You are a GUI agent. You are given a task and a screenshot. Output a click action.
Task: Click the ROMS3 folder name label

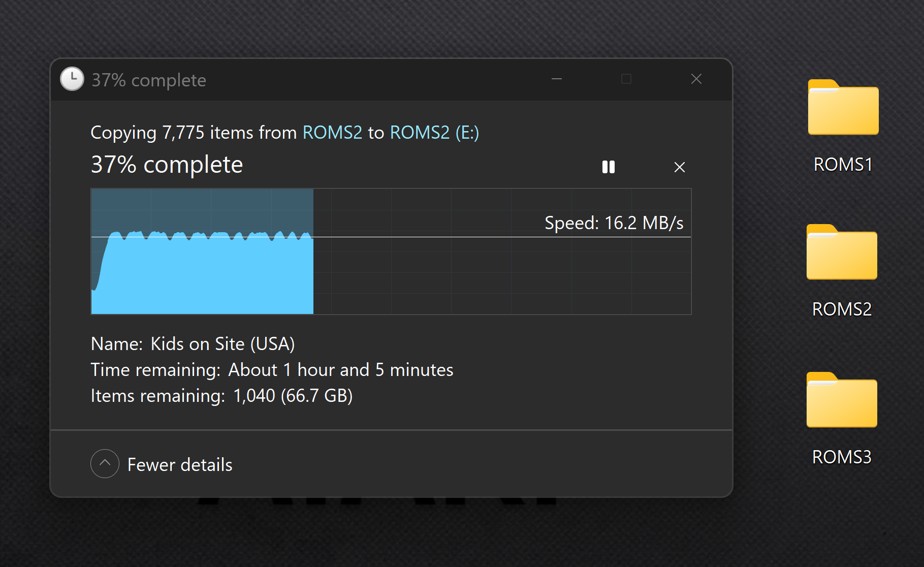[842, 457]
